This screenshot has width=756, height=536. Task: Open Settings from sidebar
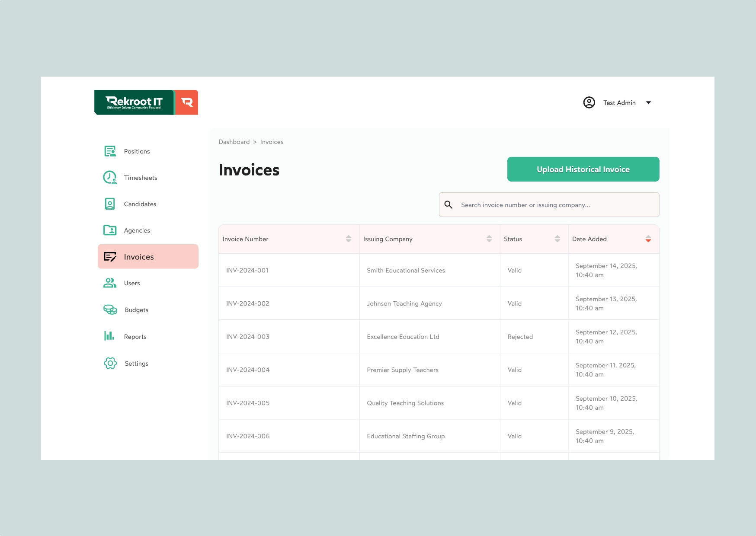click(x=148, y=364)
